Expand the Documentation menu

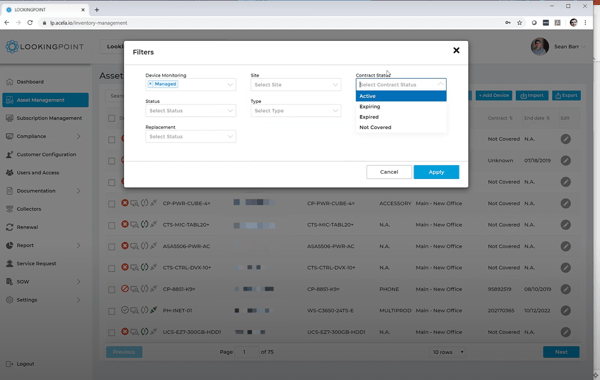43,191
